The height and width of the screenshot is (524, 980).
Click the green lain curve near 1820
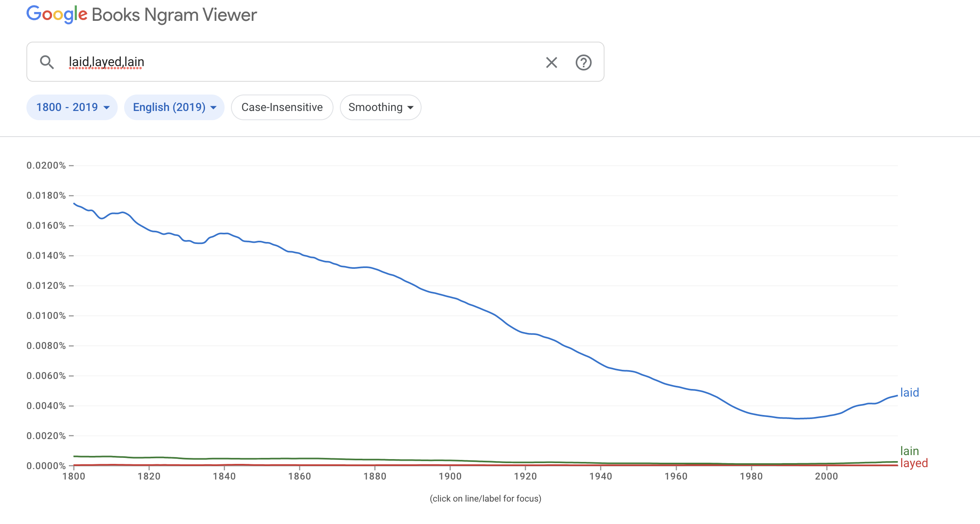click(x=149, y=457)
